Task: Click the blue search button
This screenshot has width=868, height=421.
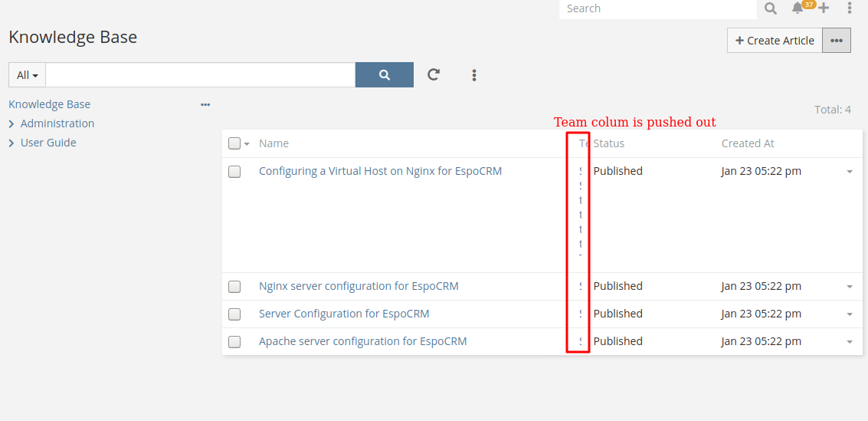Action: 385,75
